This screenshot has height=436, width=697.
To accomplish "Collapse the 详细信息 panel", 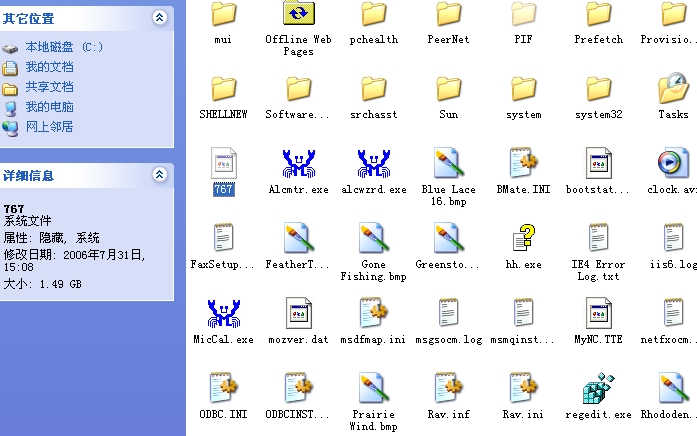I will point(159,175).
